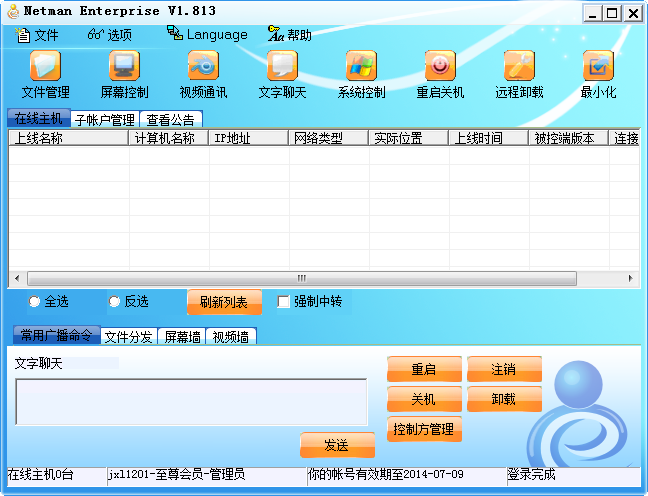The height and width of the screenshot is (496, 648).
Task: Click the 关机 shutdown button
Action: click(x=424, y=399)
